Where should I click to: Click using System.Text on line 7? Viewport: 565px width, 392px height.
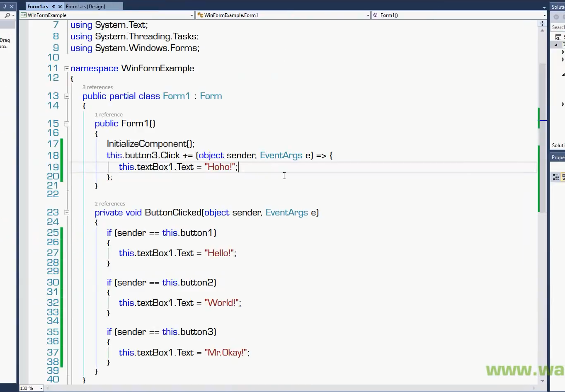[109, 25]
